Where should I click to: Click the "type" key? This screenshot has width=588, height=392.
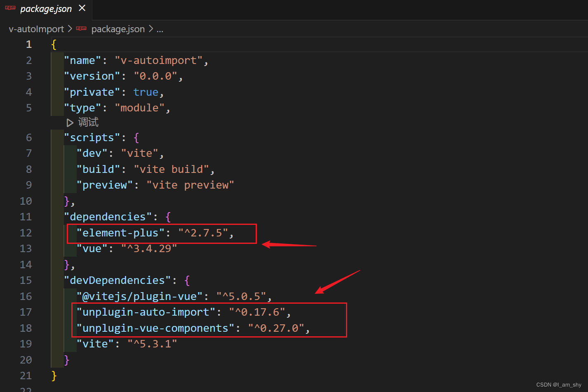coord(82,108)
